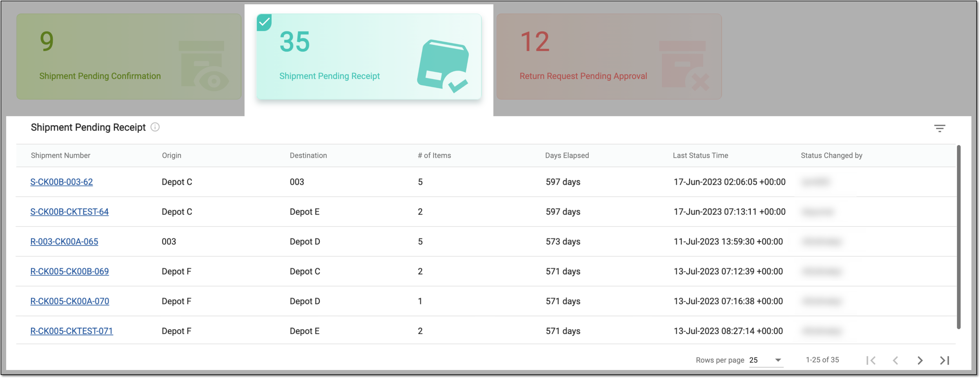
Task: Open the Rows per page dropdown
Action: click(x=766, y=360)
